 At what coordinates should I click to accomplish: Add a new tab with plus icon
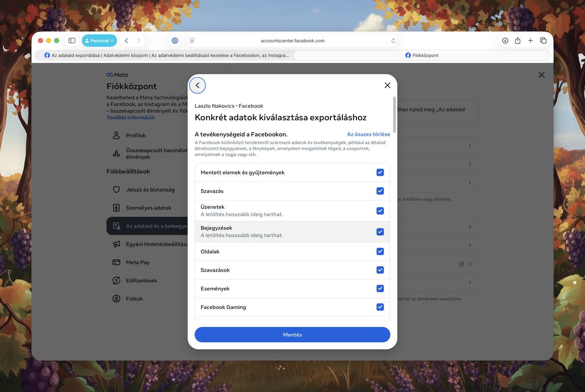tap(530, 41)
